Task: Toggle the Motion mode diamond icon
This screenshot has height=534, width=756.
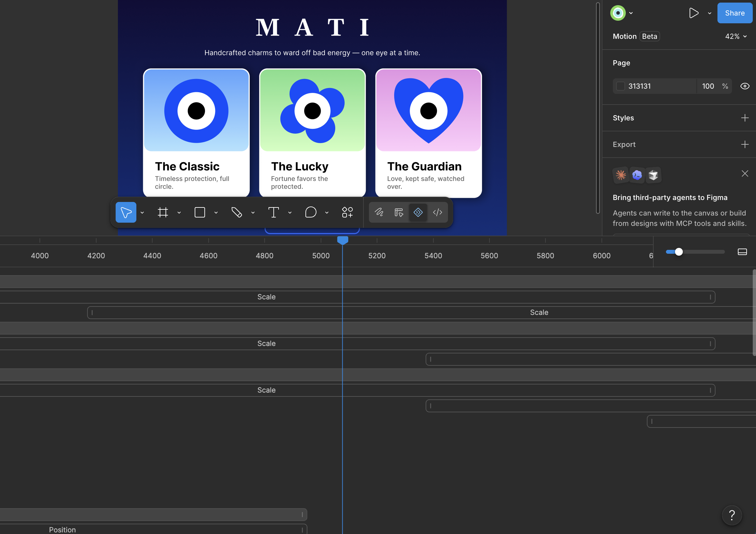Action: point(418,212)
